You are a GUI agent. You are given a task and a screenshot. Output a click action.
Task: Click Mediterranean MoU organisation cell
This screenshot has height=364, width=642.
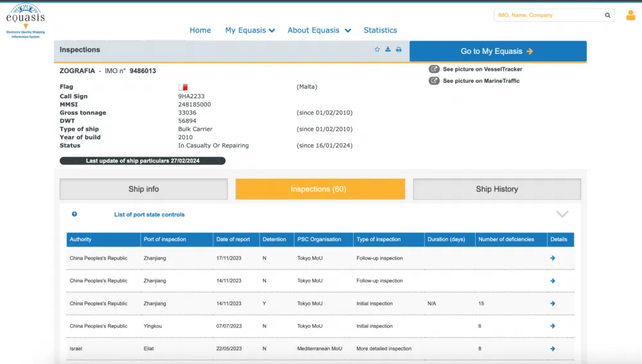319,349
